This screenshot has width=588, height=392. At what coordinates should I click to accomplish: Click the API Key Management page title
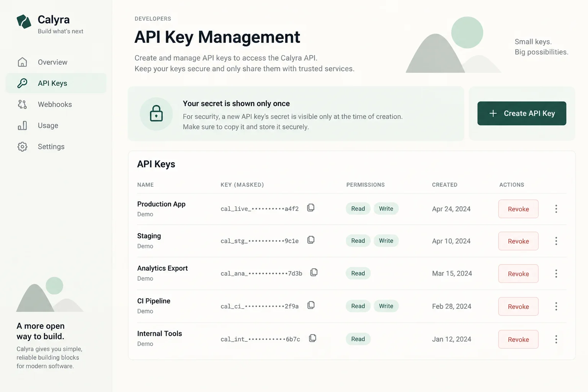217,37
